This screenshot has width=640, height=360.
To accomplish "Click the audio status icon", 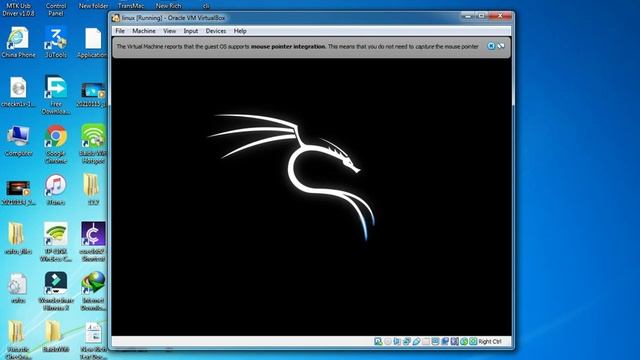I will point(397,341).
